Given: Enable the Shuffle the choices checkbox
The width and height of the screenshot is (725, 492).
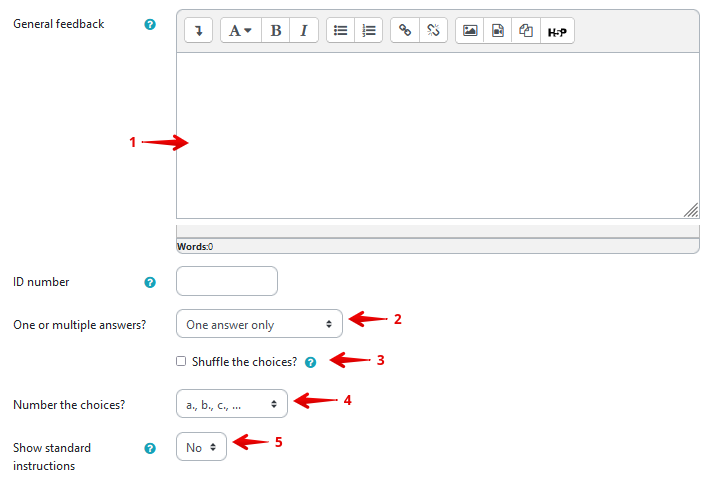Looking at the screenshot, I should click(181, 361).
